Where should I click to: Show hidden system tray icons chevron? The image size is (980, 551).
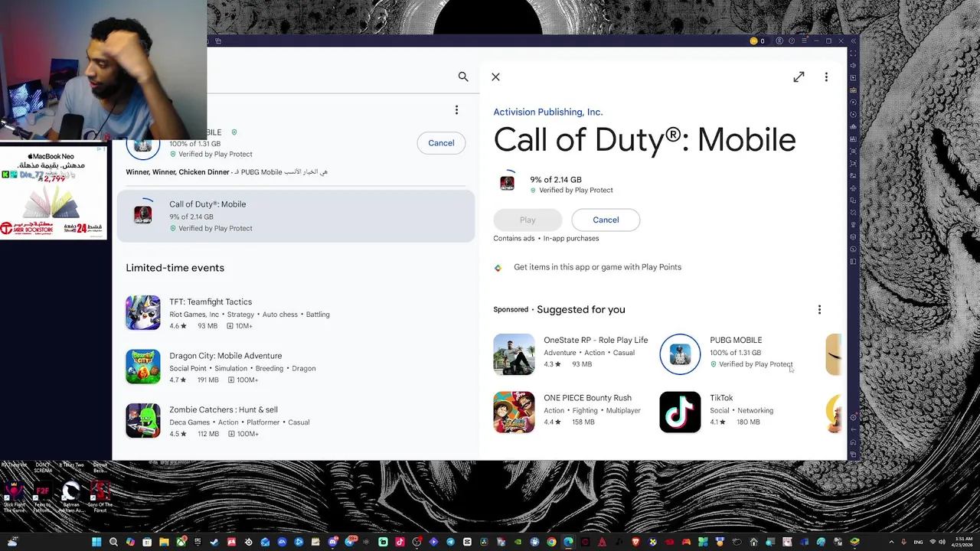891,542
